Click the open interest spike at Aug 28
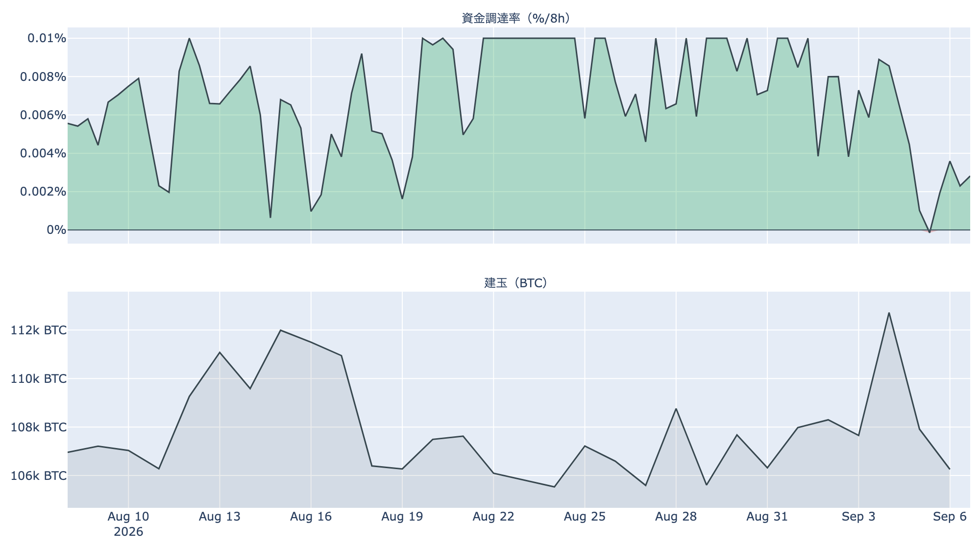 (676, 409)
